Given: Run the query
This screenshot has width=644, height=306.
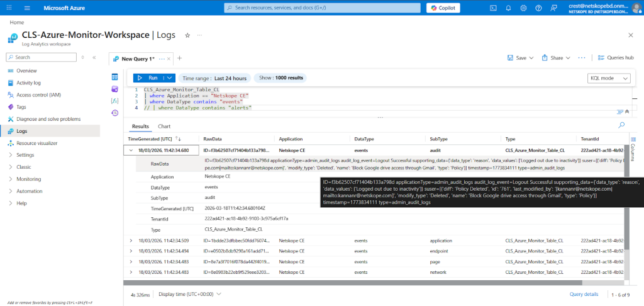Looking at the screenshot, I should coord(148,77).
